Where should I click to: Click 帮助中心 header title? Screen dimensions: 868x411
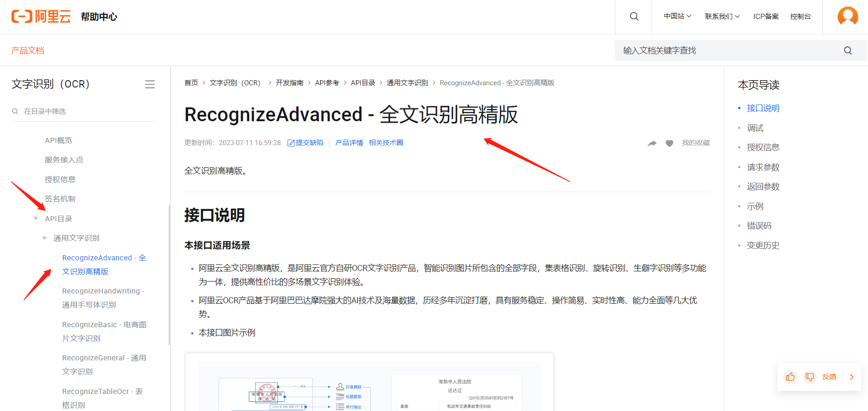pyautogui.click(x=99, y=17)
